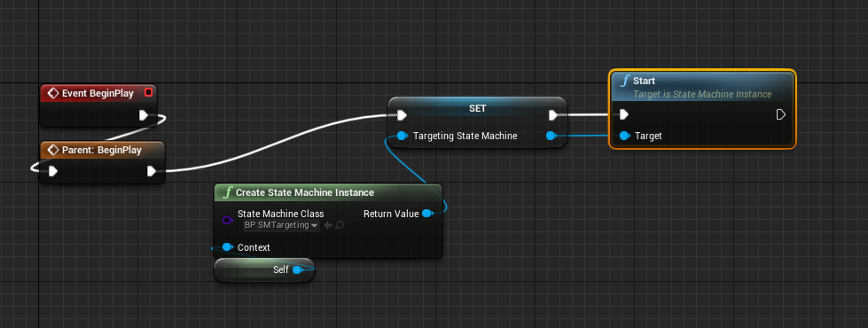
Task: Select the Start function node title
Action: (644, 81)
